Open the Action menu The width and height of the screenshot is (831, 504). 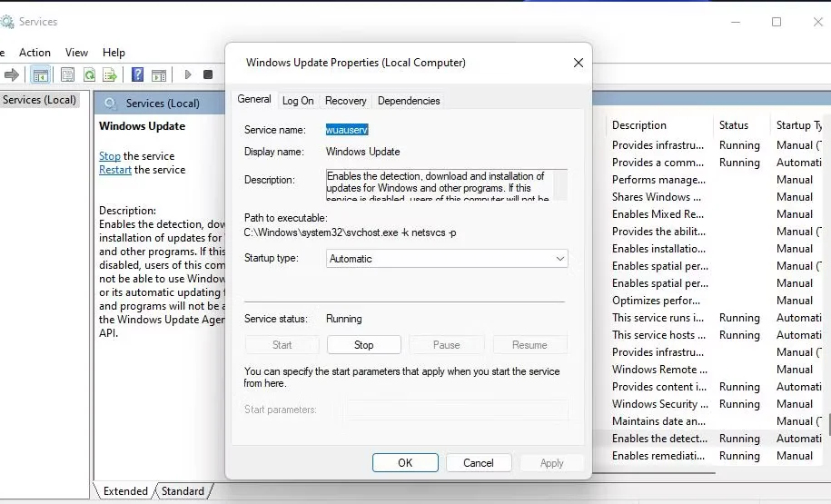(35, 53)
